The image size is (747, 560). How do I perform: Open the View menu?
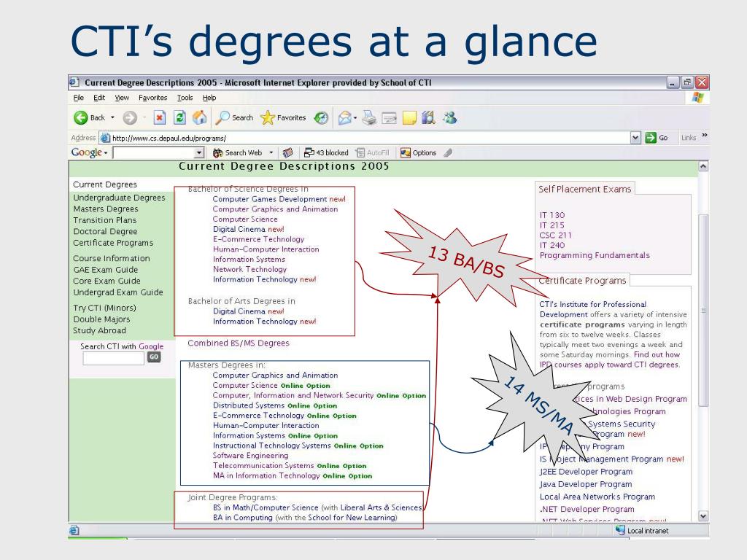[x=122, y=98]
